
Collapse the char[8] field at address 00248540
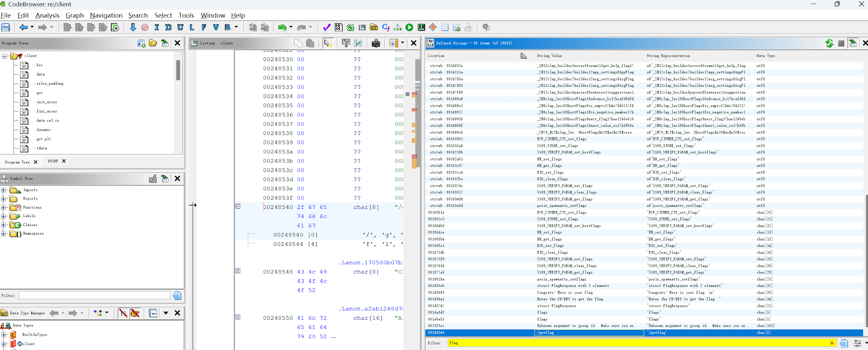click(x=238, y=206)
